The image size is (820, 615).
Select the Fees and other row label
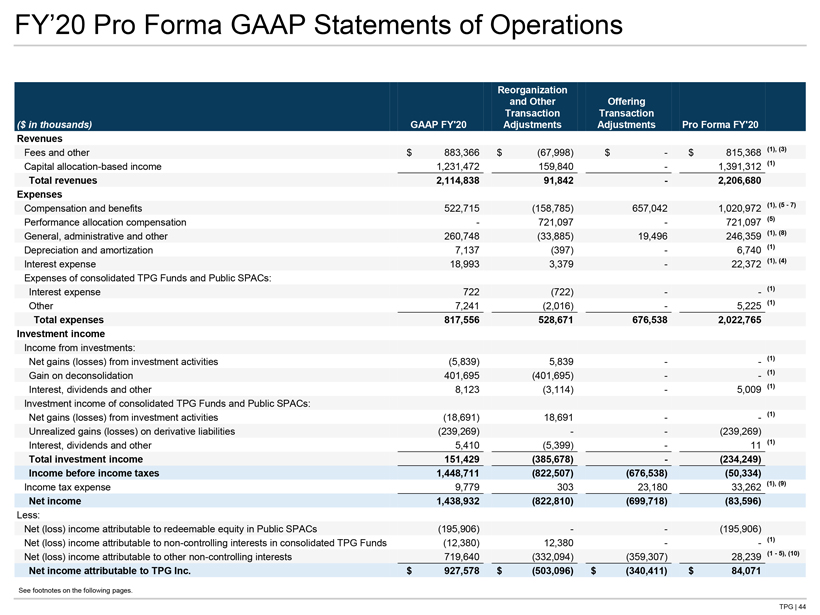[x=56, y=153]
